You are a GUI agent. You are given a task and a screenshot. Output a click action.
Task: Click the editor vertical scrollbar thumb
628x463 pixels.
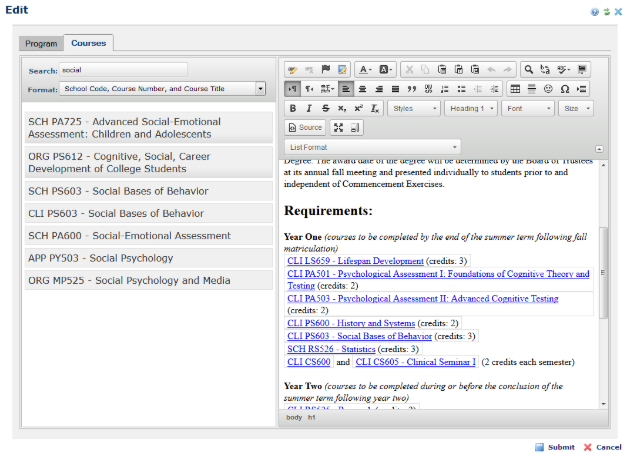(603, 273)
